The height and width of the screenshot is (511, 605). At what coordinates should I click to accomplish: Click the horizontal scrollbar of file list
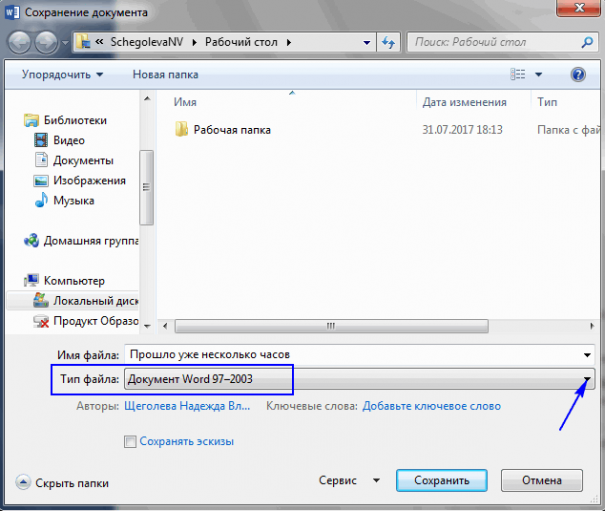330,326
